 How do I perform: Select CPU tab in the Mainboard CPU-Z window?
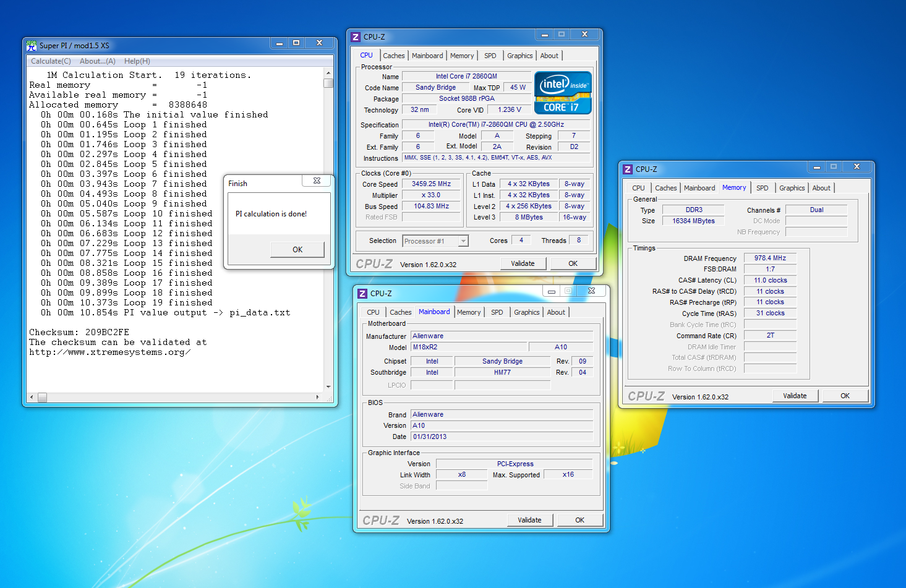tap(373, 312)
